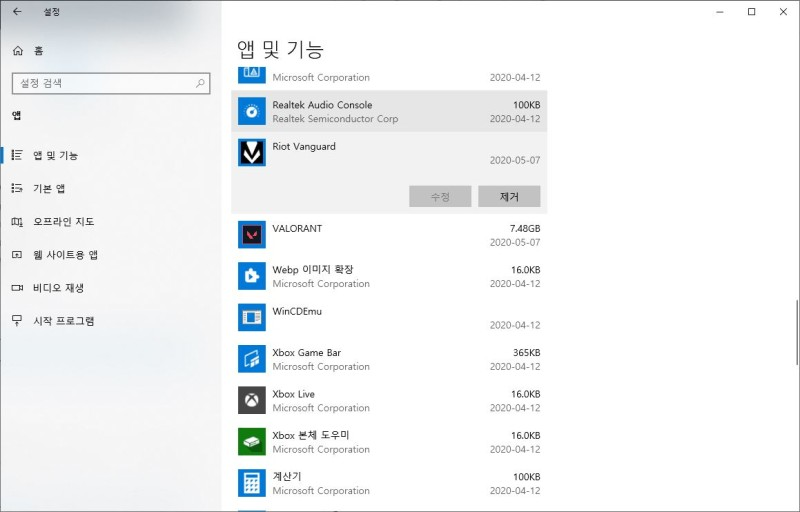Select 기본 앱 sidebar icon
The image size is (800, 512).
click(x=17, y=188)
